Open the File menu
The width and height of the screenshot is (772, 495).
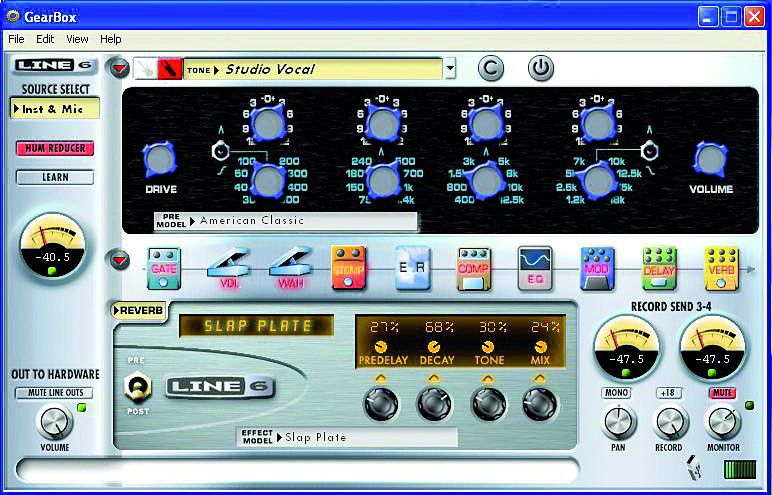[16, 39]
